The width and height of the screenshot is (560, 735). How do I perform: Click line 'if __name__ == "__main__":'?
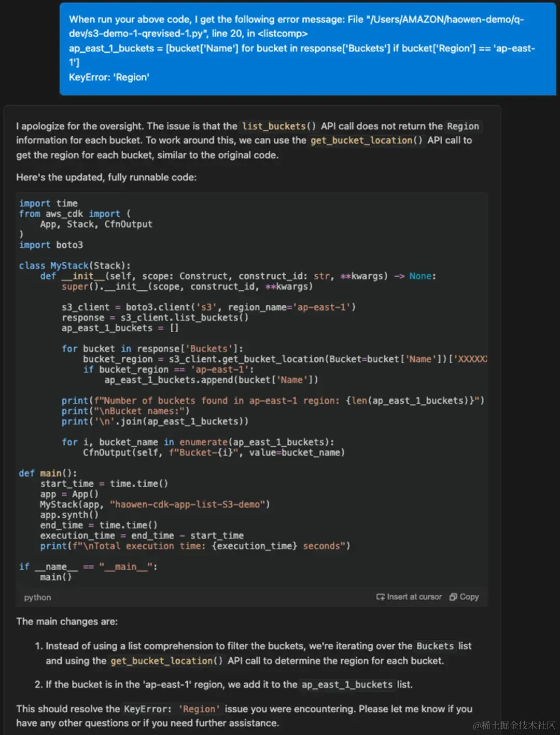[88, 566]
